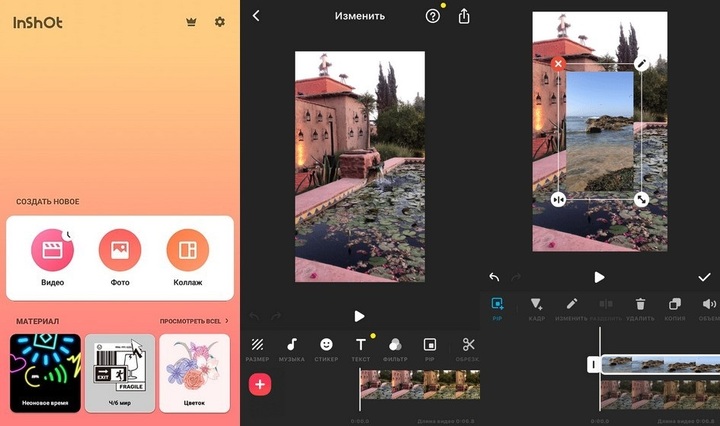The width and height of the screenshot is (720, 426).
Task: Open the ОБРЕЗК scissors trim tool
Action: click(x=467, y=350)
